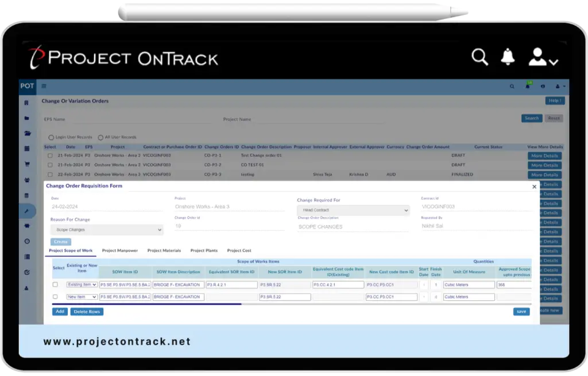The height and width of the screenshot is (376, 588).
Task: Open the calendar grid icon in the sidebar
Action: click(x=27, y=149)
